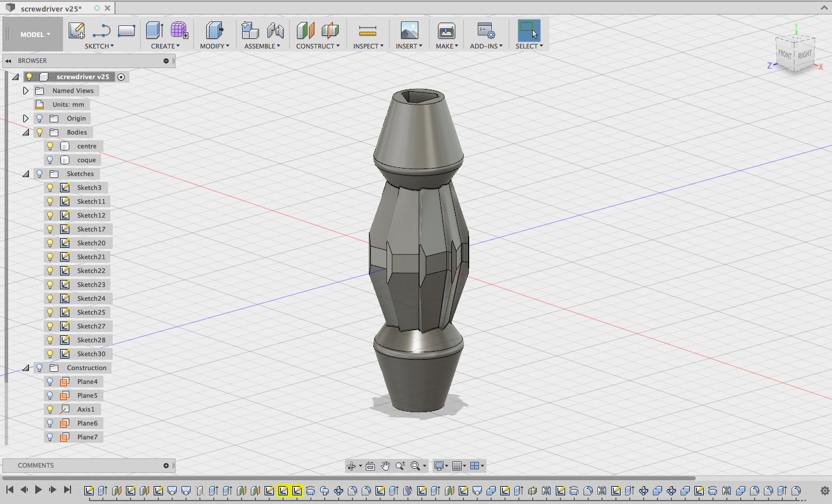Collapse the Bodies folder
Image resolution: width=832 pixels, height=504 pixels.
coord(25,132)
